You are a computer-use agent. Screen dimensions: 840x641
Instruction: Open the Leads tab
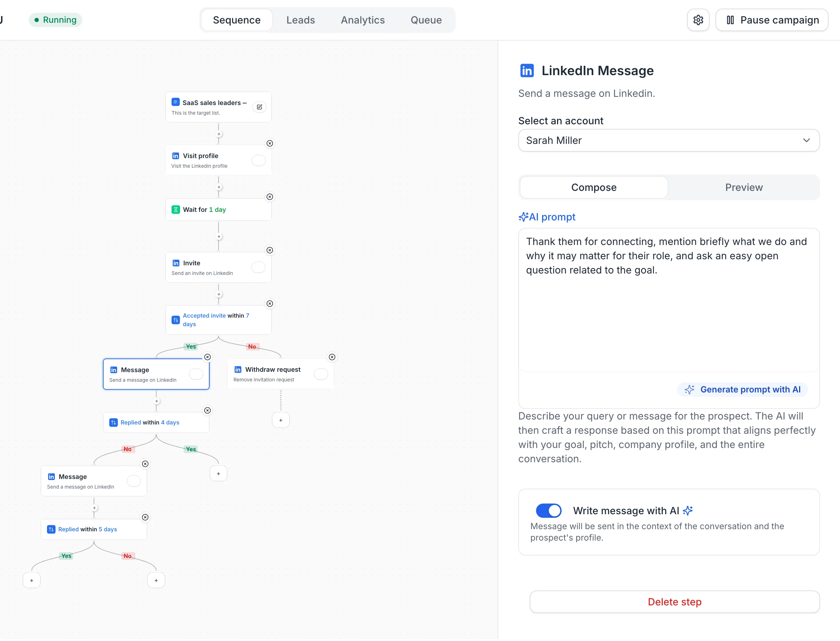(300, 20)
